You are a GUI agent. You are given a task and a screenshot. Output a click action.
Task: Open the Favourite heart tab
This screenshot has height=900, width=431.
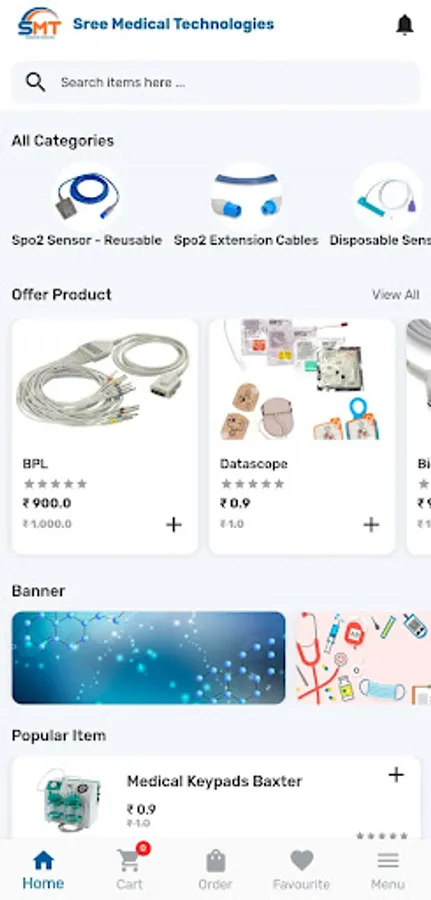point(301,870)
